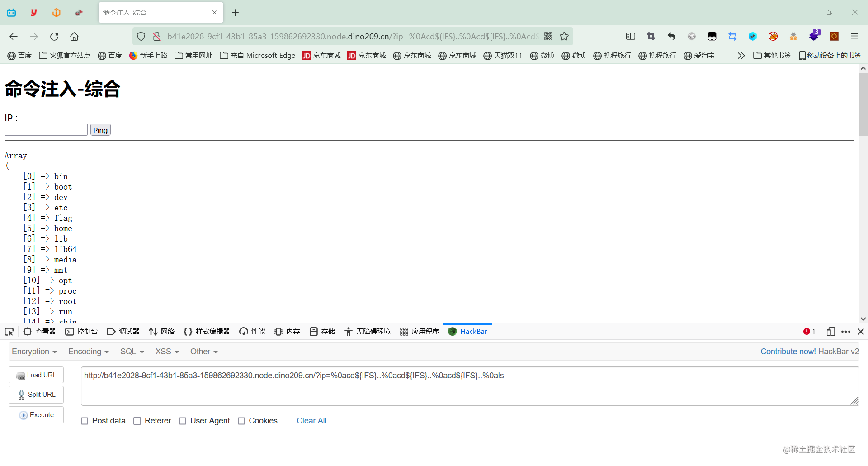868x466 pixels.
Task: Click the Clear All link
Action: pyautogui.click(x=311, y=421)
